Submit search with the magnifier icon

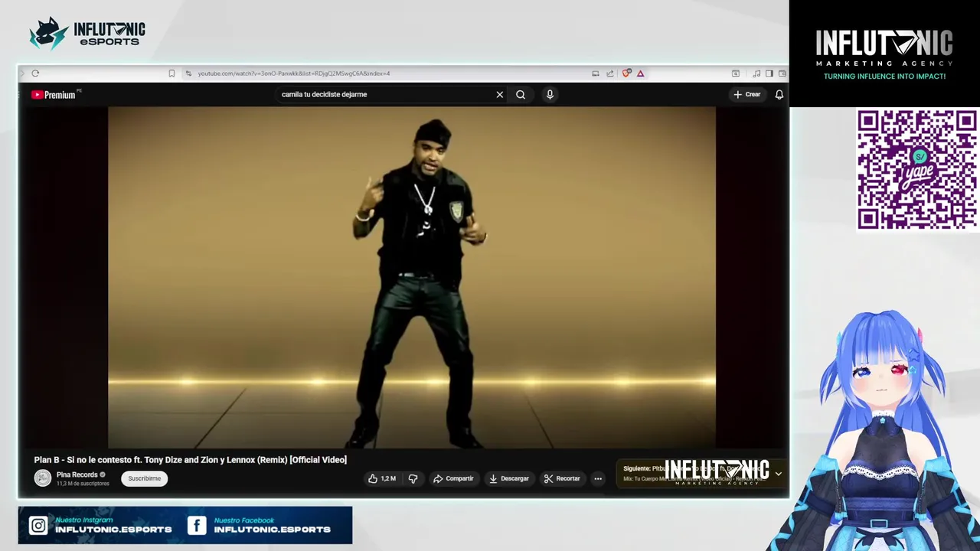521,95
